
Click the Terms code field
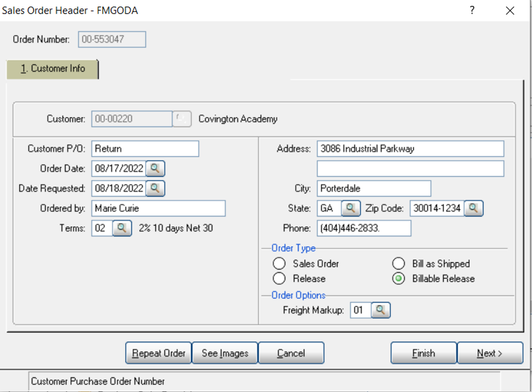point(102,228)
